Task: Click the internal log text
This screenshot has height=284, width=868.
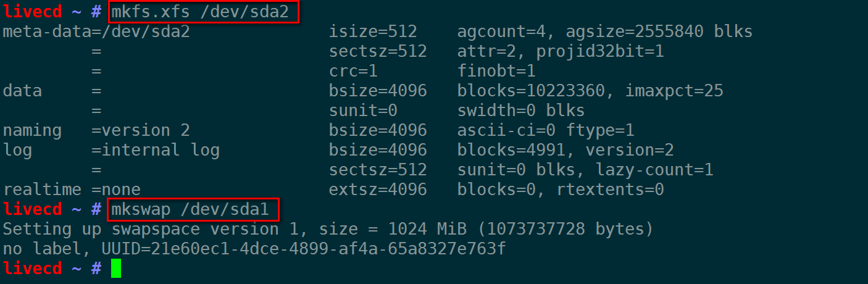Action: click(161, 150)
